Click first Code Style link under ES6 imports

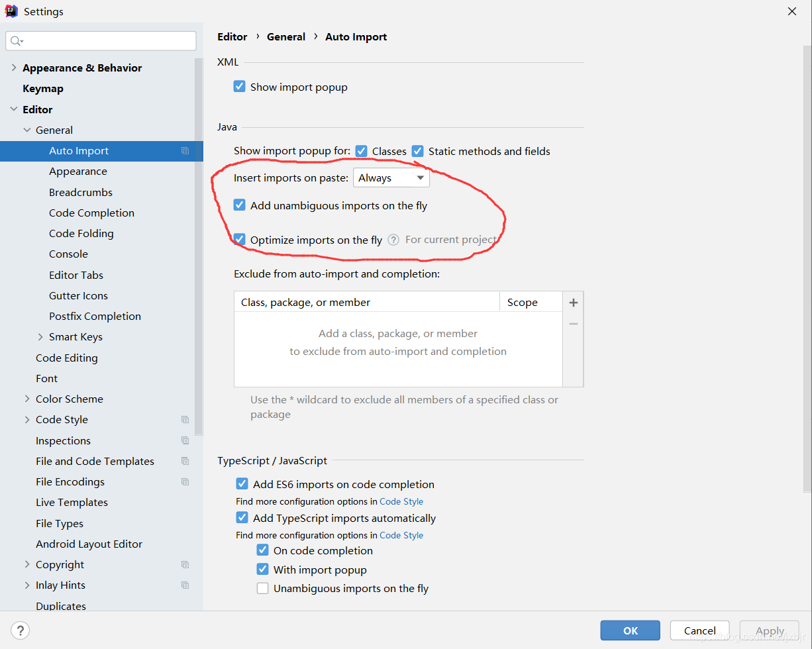[x=401, y=501]
